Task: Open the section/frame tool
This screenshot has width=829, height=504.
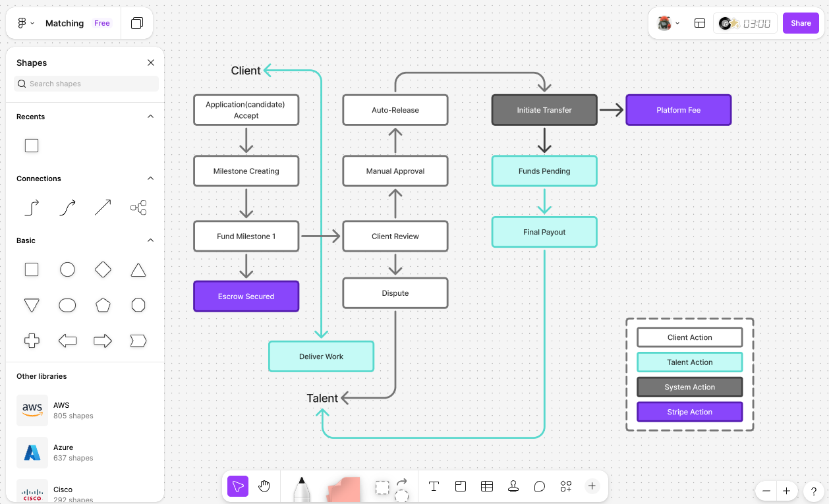Action: click(x=461, y=486)
